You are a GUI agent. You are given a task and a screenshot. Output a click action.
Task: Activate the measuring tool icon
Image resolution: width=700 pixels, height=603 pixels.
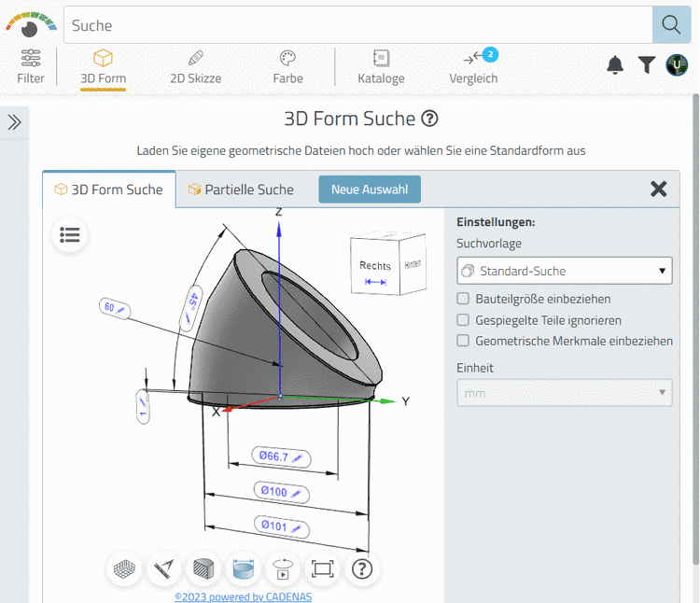[x=164, y=569]
